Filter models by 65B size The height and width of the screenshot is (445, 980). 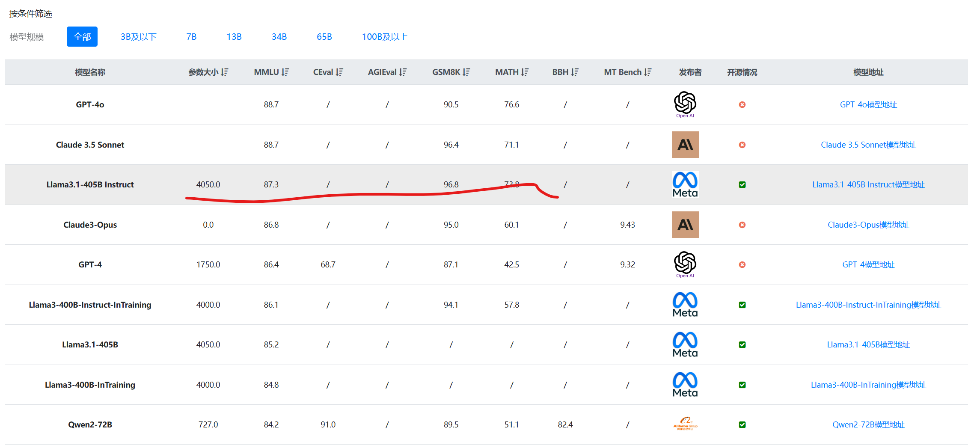tap(324, 37)
